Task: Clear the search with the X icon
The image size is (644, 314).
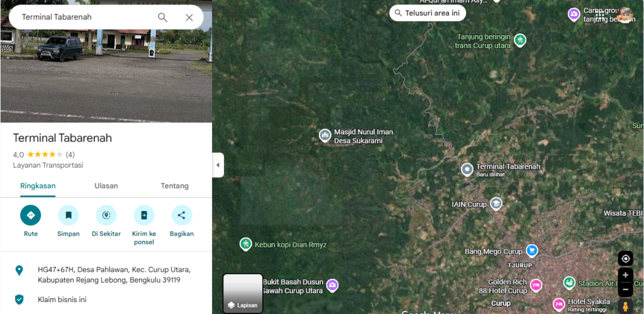Action: [189, 17]
